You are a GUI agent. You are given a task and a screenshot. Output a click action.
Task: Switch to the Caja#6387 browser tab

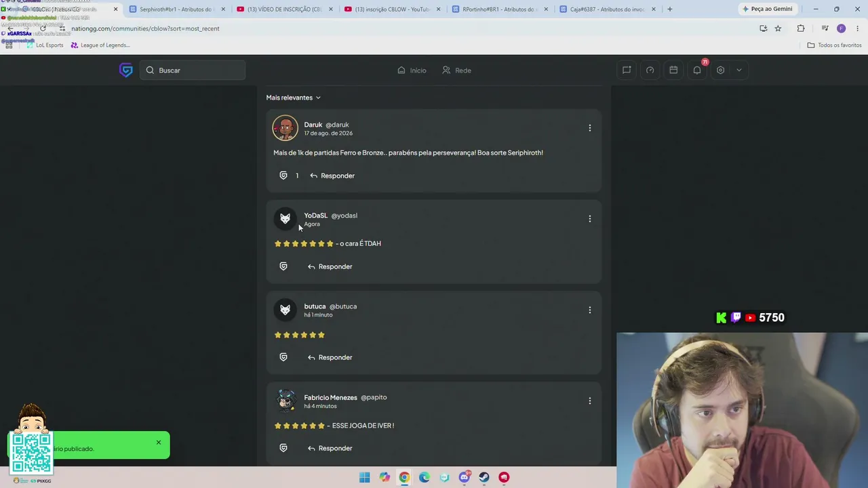tap(608, 9)
